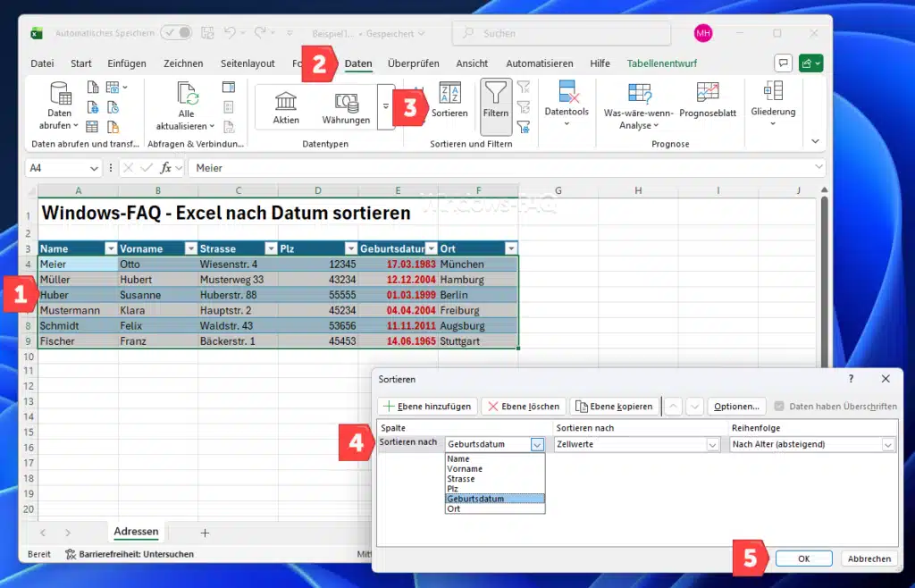Open the filter arrow on the Geburtsdatum column
The width and height of the screenshot is (915, 588).
433,248
